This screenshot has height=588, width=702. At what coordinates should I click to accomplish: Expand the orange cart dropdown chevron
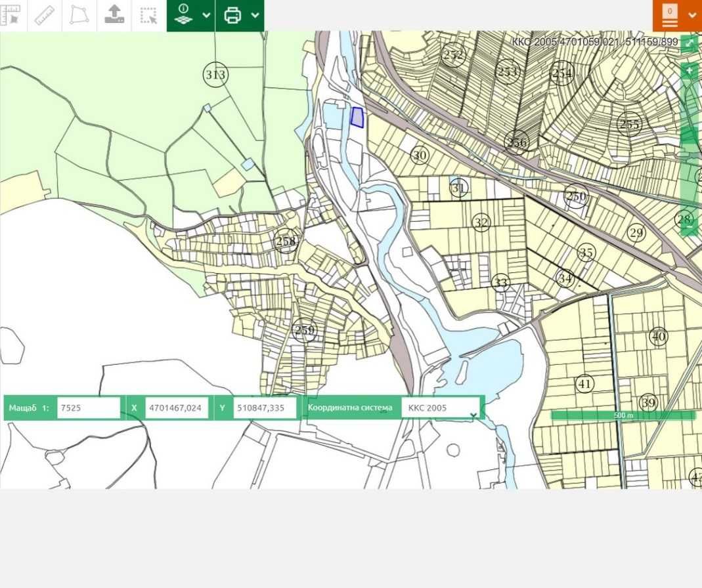(692, 15)
